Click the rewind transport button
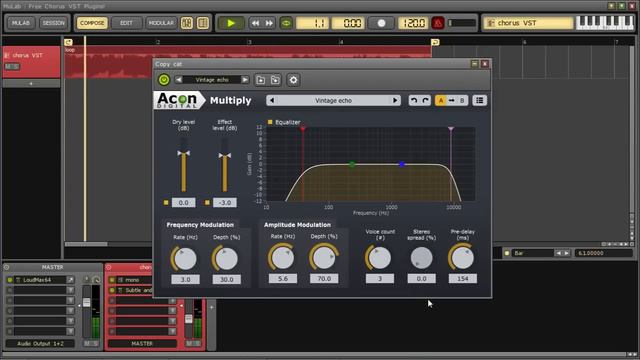640x360 pixels. tap(255, 23)
